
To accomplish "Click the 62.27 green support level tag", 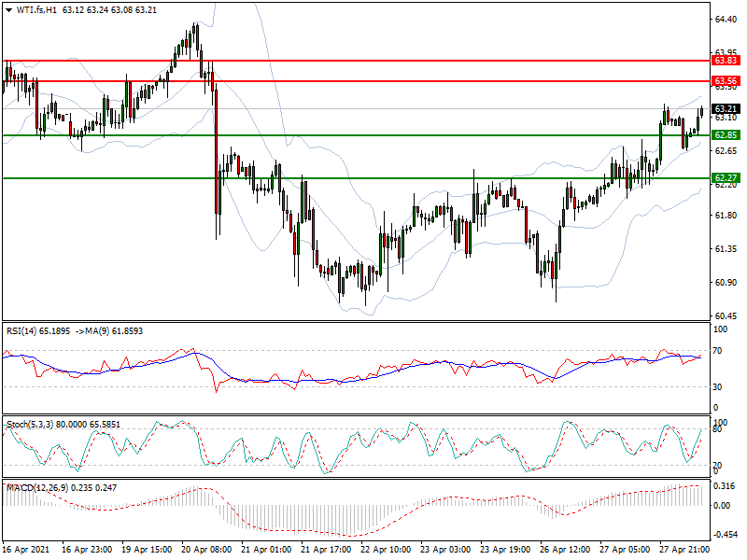I will 726,178.
